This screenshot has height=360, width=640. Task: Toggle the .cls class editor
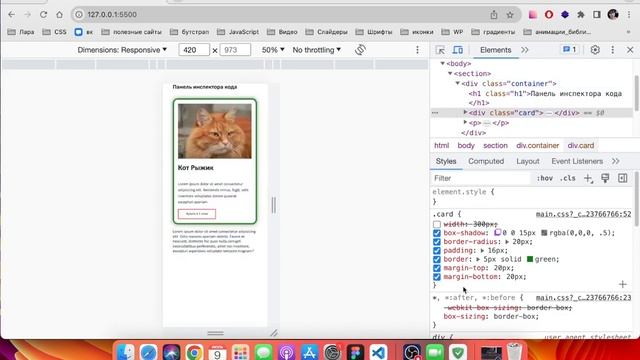pyautogui.click(x=568, y=178)
